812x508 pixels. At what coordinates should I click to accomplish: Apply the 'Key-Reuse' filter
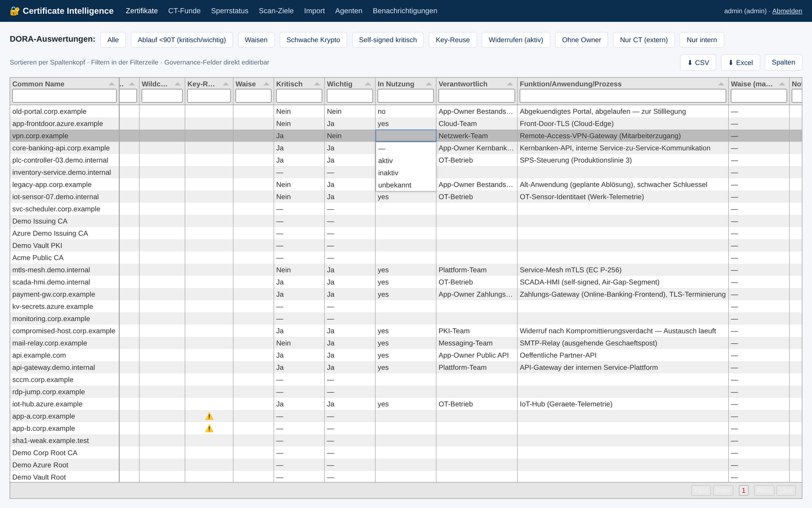453,40
